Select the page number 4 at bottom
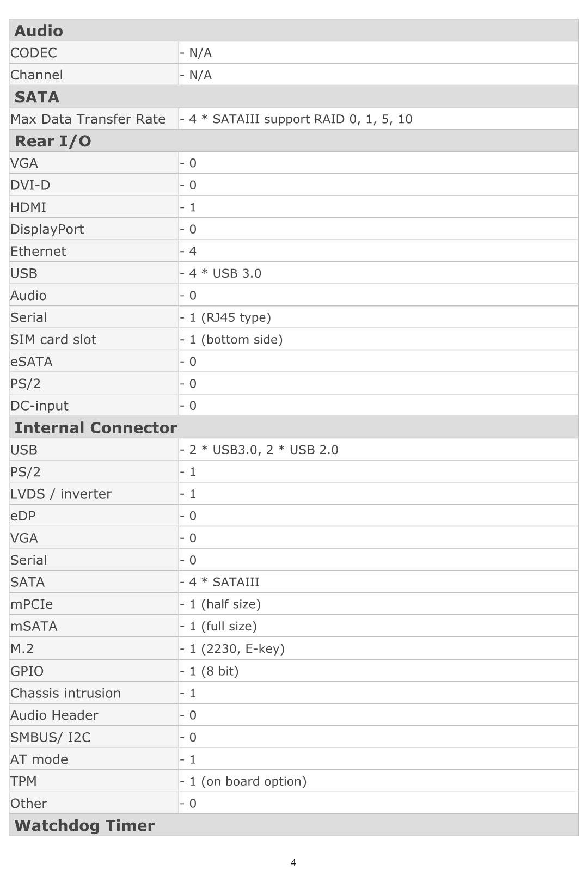The image size is (588, 882). pyautogui.click(x=293, y=862)
